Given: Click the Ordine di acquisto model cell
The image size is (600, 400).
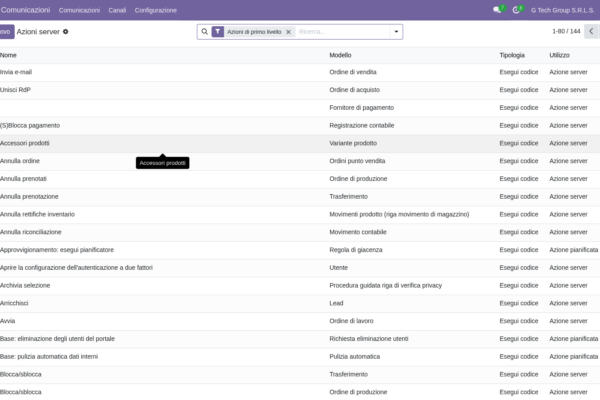Looking at the screenshot, I should pyautogui.click(x=355, y=90).
